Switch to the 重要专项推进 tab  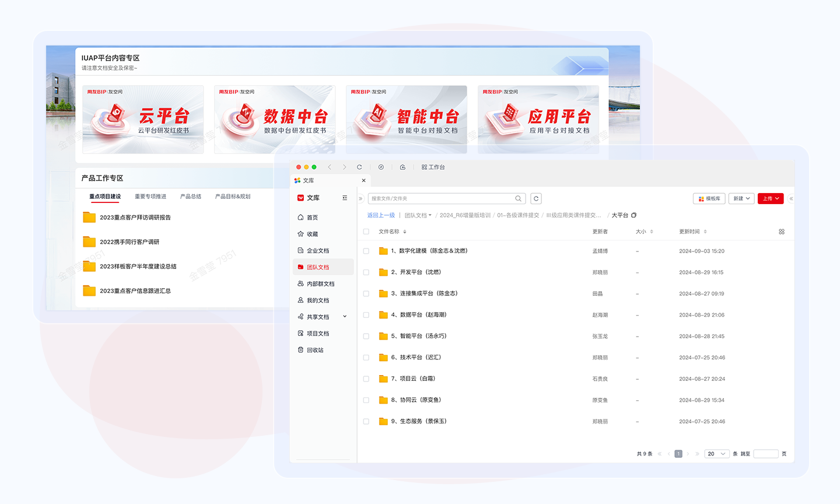tap(150, 197)
